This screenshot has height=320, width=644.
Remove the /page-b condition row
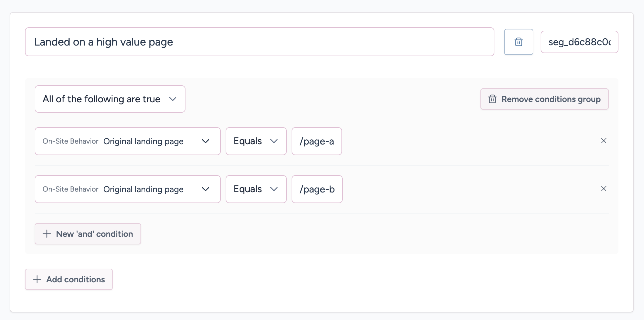pos(604,189)
